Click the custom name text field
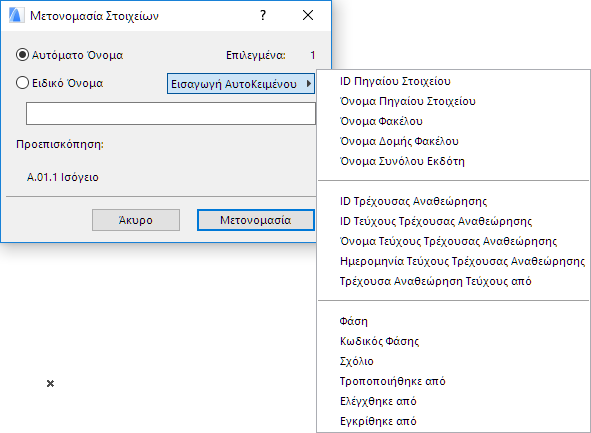This screenshot has width=591, height=433. pos(171,113)
